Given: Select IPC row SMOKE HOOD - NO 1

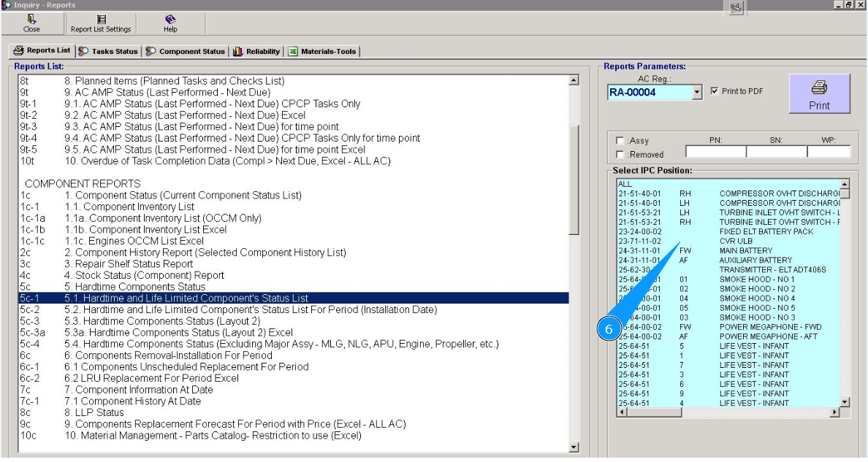Looking at the screenshot, I should tap(728, 280).
